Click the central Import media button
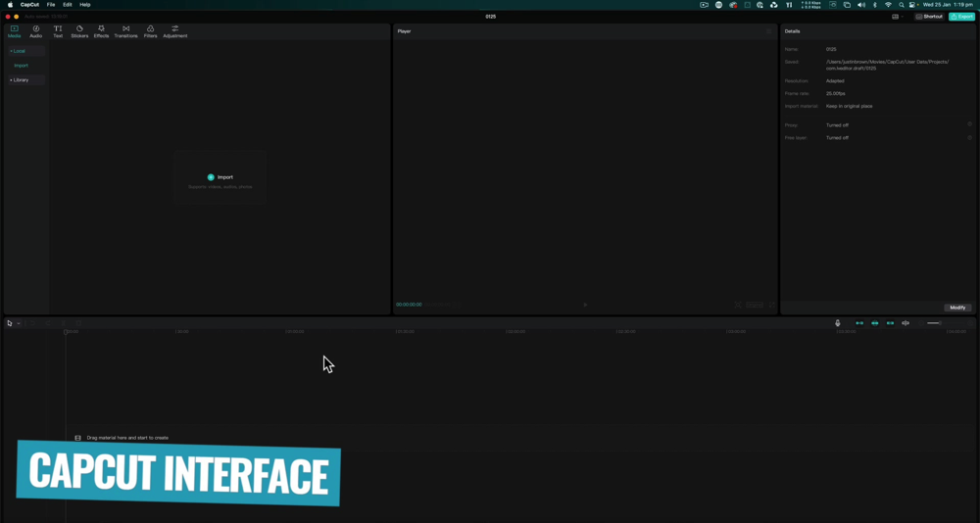The height and width of the screenshot is (523, 980). pyautogui.click(x=220, y=177)
